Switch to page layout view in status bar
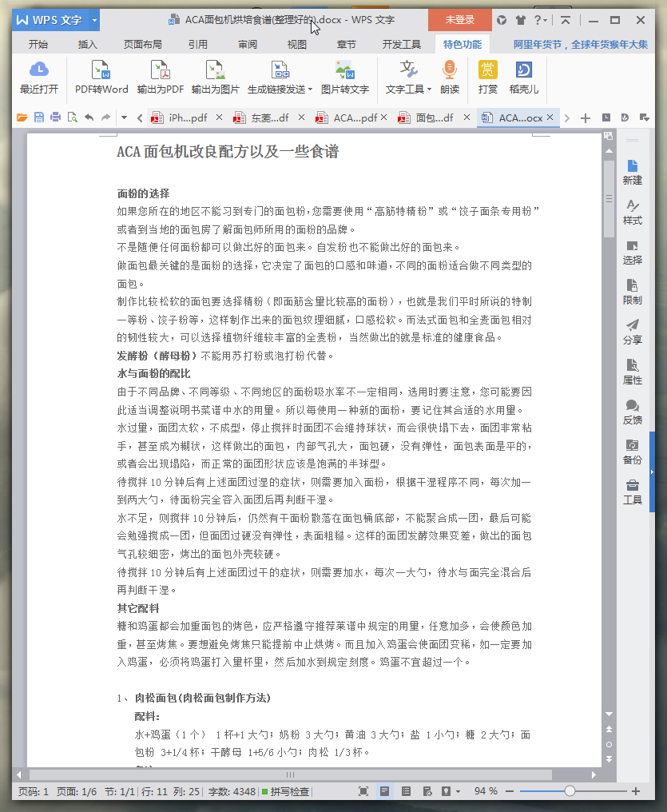 click(384, 791)
